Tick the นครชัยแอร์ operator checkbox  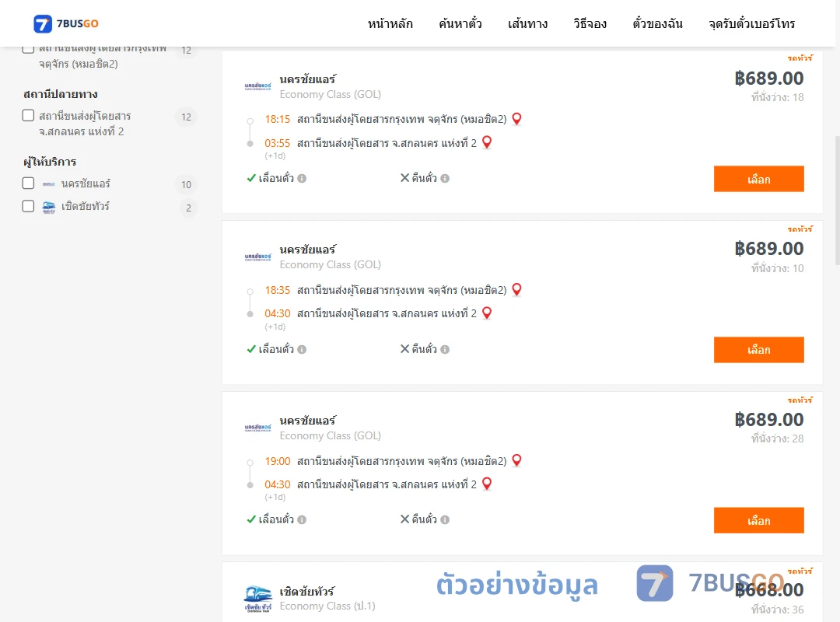[x=29, y=183]
